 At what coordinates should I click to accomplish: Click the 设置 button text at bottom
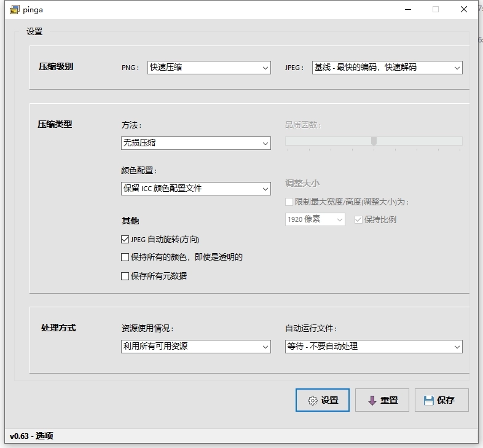click(329, 400)
